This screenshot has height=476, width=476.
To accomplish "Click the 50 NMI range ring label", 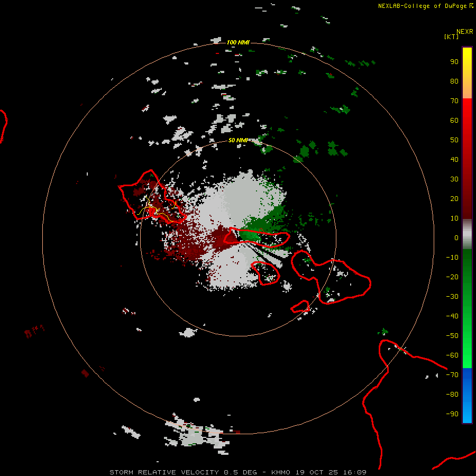I will [x=238, y=140].
